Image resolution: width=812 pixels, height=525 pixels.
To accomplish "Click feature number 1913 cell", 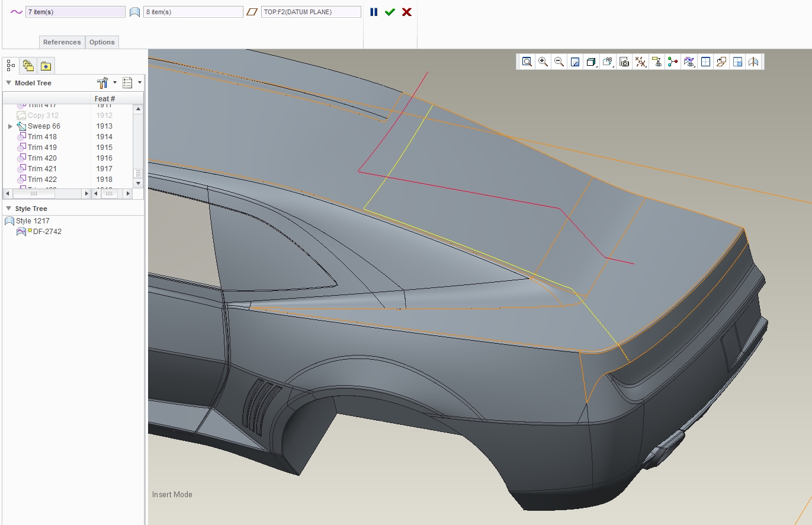I will (104, 126).
